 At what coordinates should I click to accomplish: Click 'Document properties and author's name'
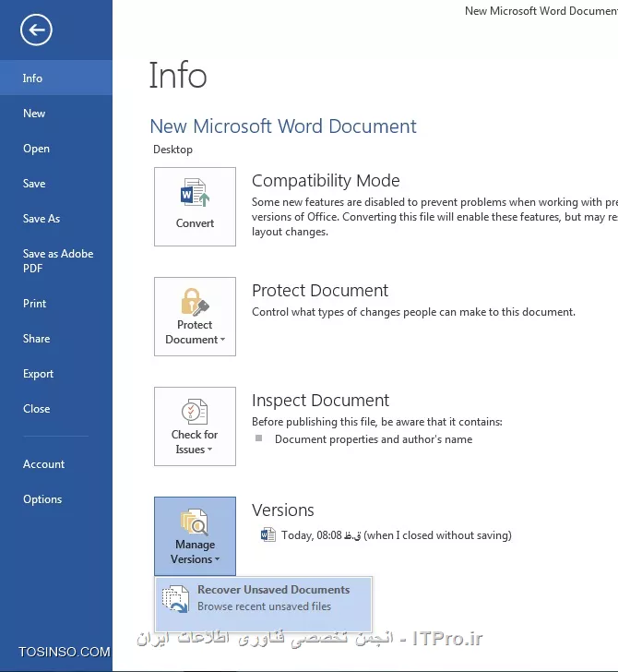coord(374,439)
